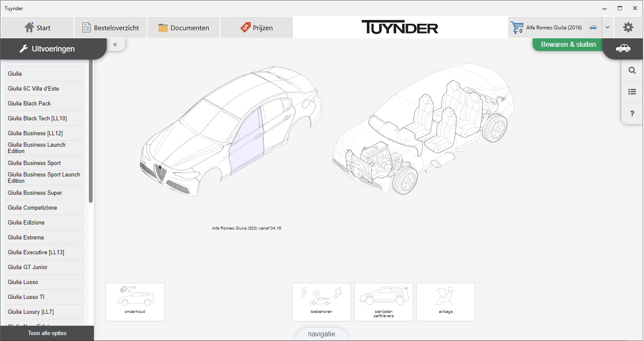The width and height of the screenshot is (644, 341).
Task: Select Giulia Lusso TI
Action: (x=44, y=297)
